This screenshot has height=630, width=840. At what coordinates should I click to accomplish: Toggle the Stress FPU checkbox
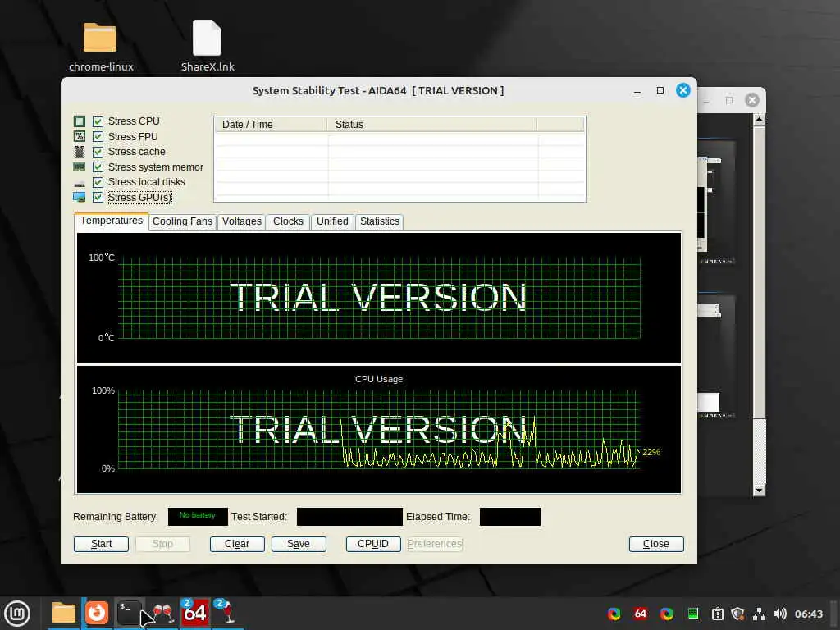coord(98,137)
